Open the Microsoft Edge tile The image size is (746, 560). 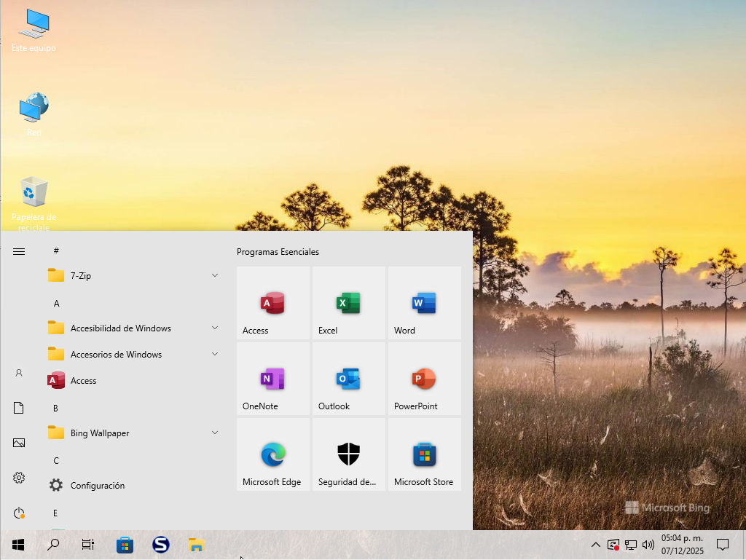273,454
